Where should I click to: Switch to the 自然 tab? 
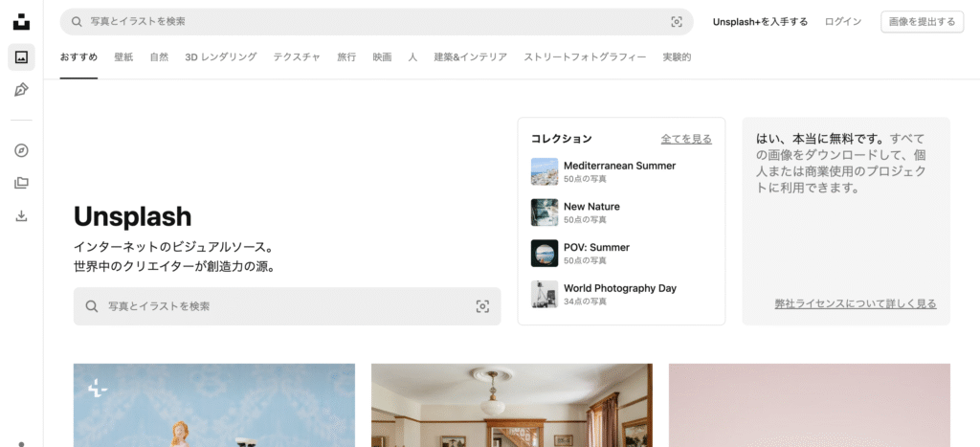coord(159,56)
